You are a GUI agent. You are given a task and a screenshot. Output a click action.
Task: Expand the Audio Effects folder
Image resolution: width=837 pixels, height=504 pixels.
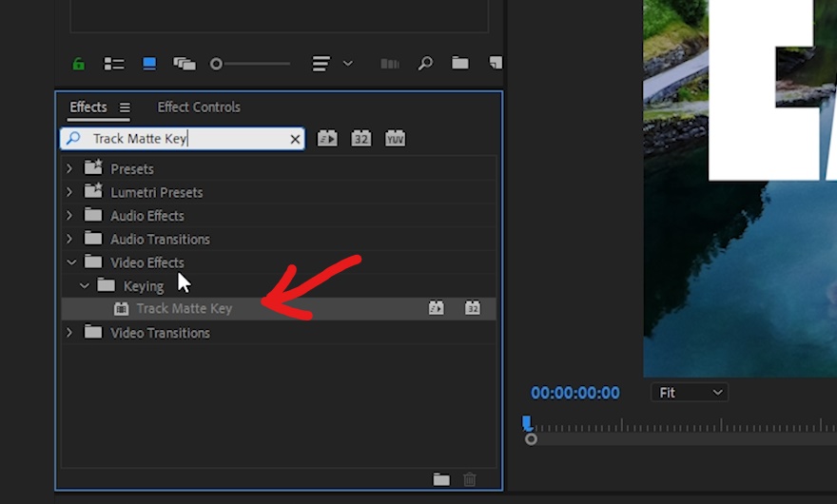pos(69,215)
